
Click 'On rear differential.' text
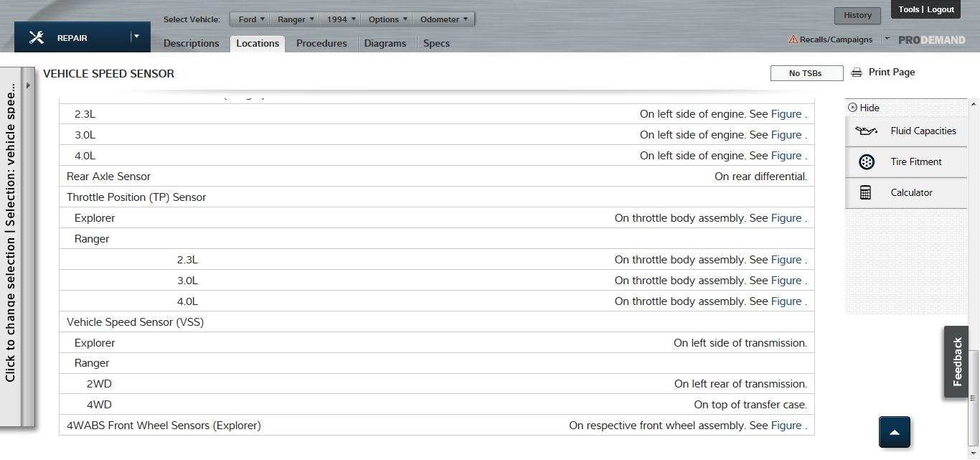(x=760, y=177)
